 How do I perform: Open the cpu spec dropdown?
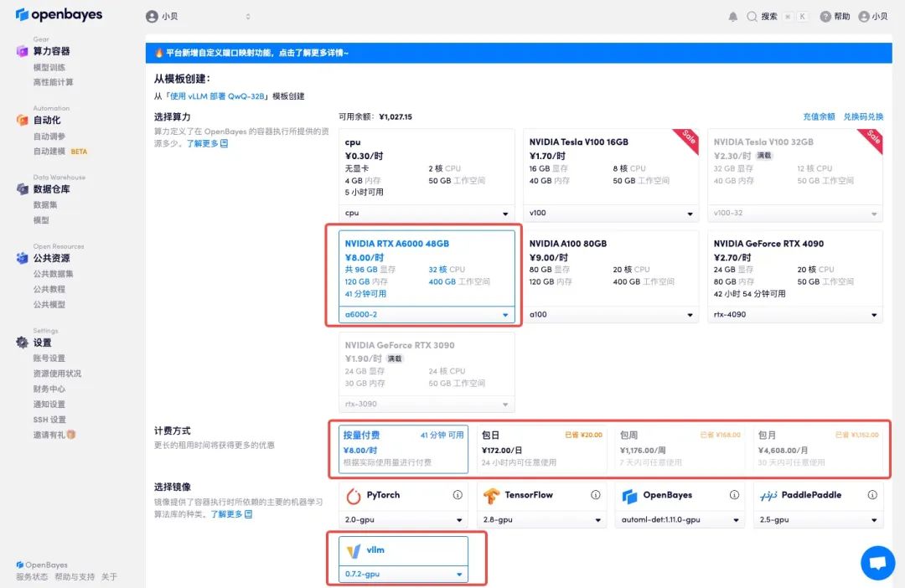pos(427,213)
